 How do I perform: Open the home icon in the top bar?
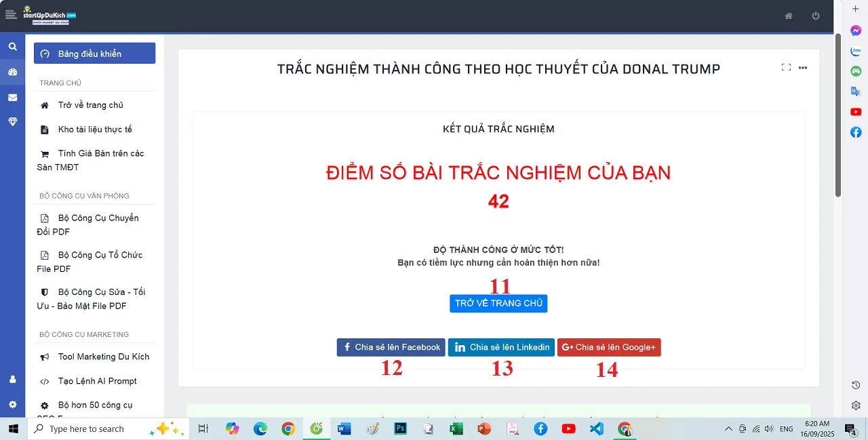[x=789, y=16]
